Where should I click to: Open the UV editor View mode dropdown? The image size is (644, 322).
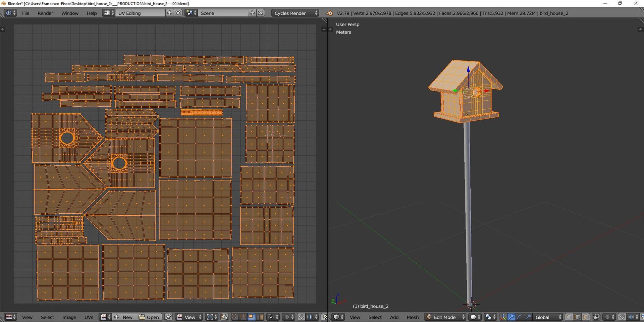tap(189, 317)
